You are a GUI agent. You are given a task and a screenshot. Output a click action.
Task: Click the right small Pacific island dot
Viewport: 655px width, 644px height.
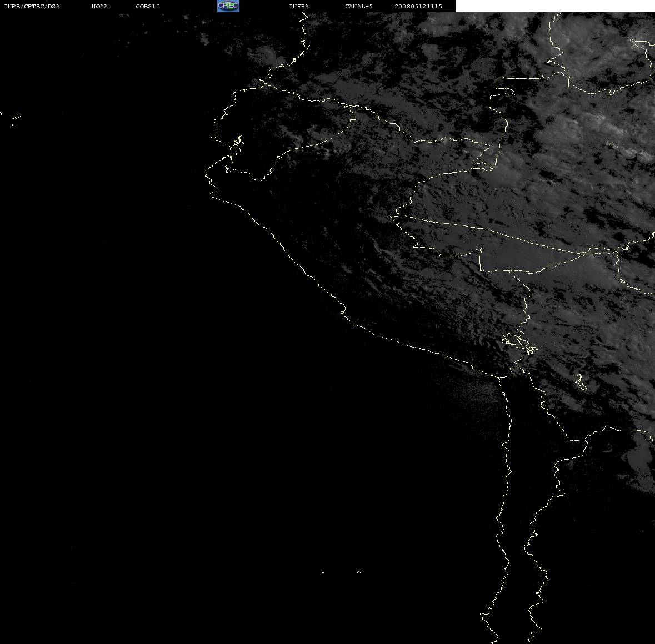point(358,572)
